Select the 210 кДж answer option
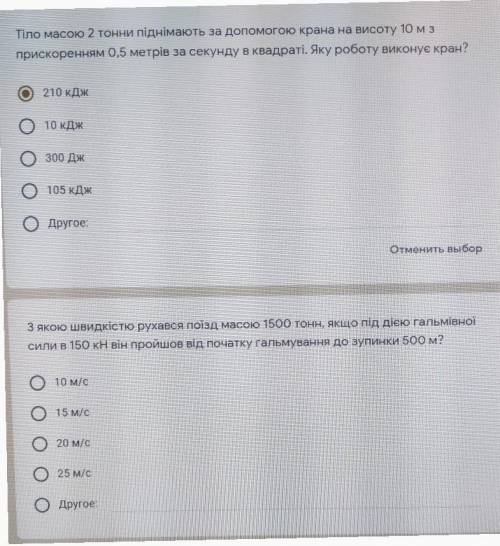Image resolution: width=500 pixels, height=546 pixels. coord(25,93)
